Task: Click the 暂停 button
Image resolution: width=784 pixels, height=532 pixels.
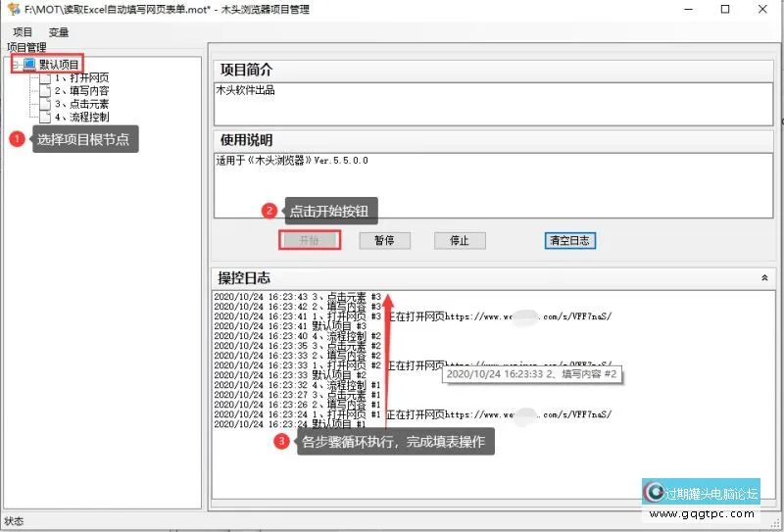Action: tap(384, 240)
